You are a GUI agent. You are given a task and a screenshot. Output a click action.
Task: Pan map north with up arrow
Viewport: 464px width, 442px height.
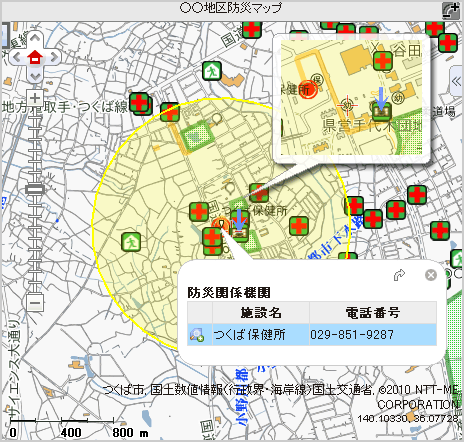[35, 38]
